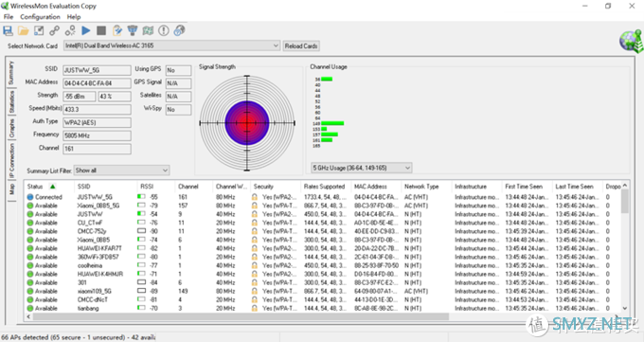Click the exclamation mark info icon
The image size is (644, 342).
coord(164,30)
